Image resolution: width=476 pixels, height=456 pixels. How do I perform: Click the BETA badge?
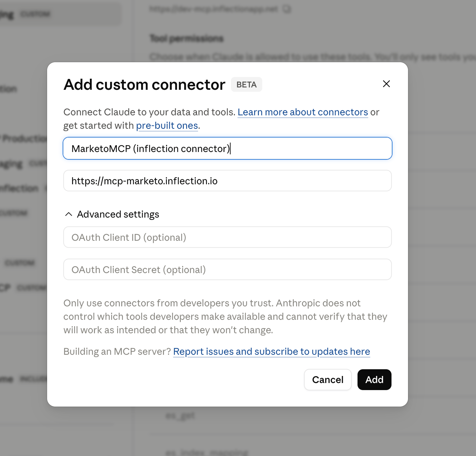[246, 84]
